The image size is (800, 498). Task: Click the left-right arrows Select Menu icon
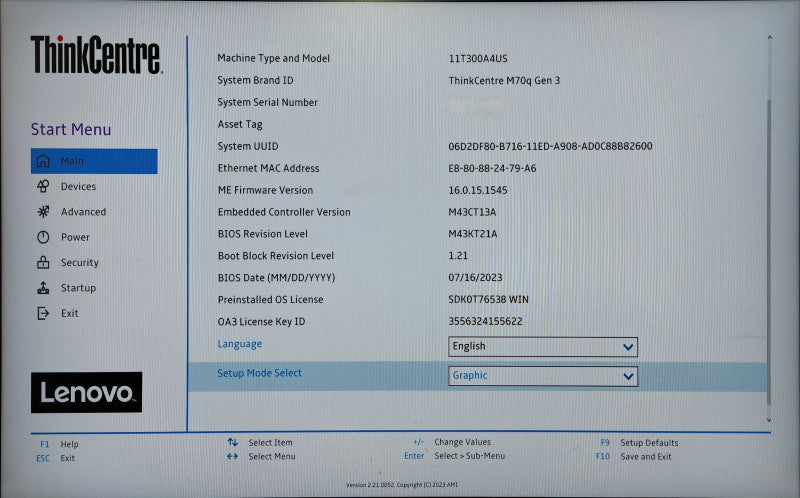(233, 456)
